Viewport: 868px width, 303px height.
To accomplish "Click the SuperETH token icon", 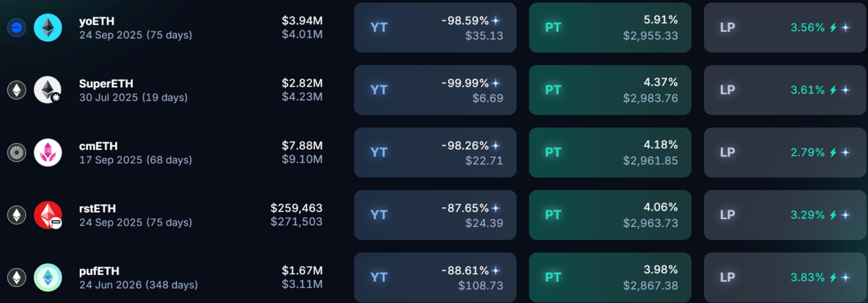I will tap(48, 90).
